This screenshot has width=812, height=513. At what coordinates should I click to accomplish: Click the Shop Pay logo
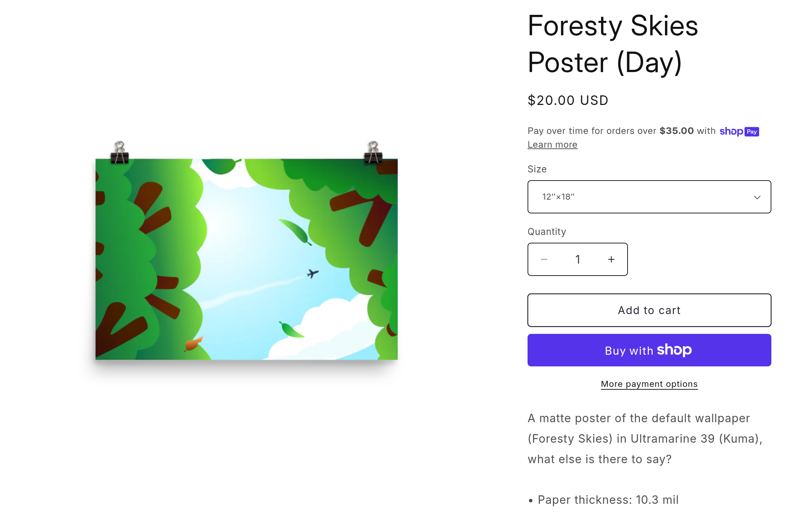(x=739, y=131)
